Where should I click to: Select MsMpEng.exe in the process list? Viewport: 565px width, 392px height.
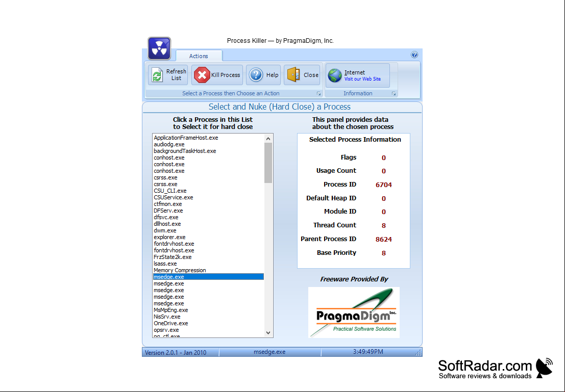tap(208, 310)
